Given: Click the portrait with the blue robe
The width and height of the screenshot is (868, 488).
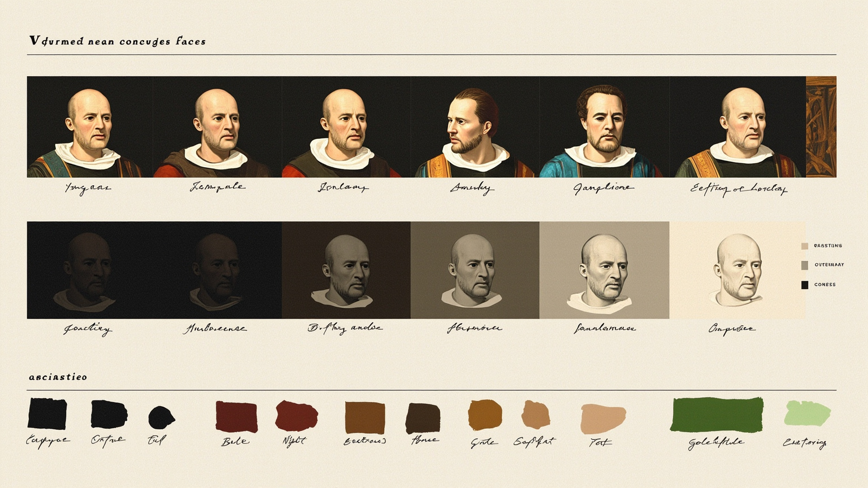Looking at the screenshot, I should pos(604,127).
